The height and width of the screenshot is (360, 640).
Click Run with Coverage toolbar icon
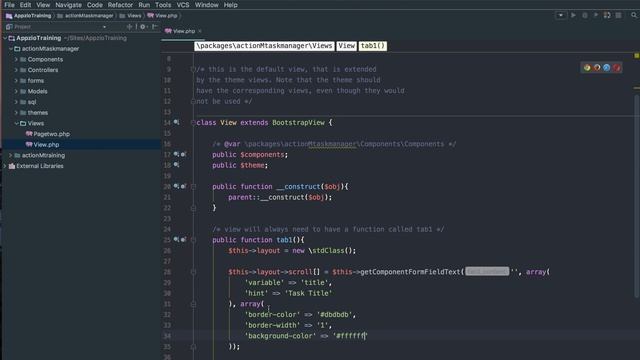tap(596, 15)
